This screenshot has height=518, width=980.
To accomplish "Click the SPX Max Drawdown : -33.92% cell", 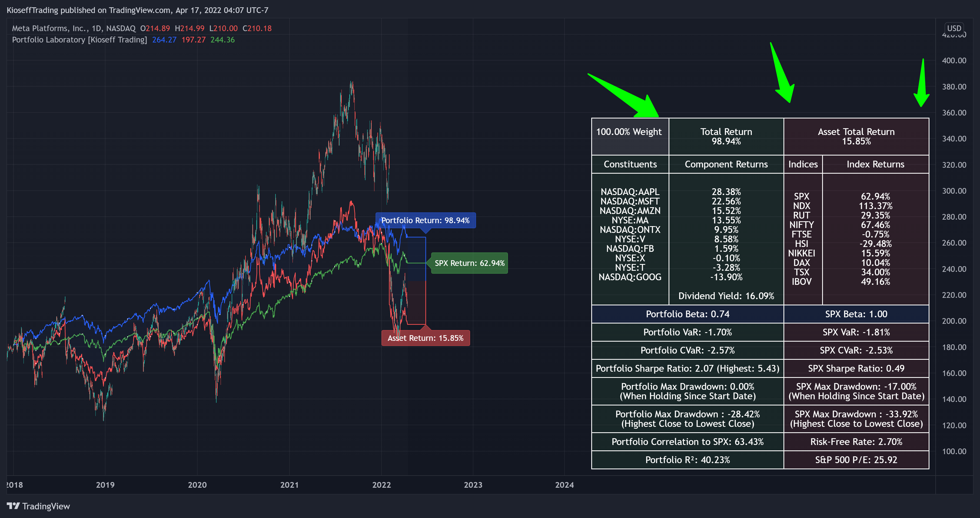I will (x=856, y=419).
